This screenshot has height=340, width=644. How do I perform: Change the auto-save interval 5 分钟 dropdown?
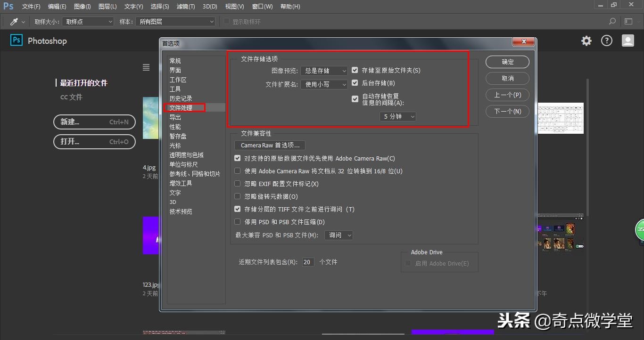tap(397, 116)
